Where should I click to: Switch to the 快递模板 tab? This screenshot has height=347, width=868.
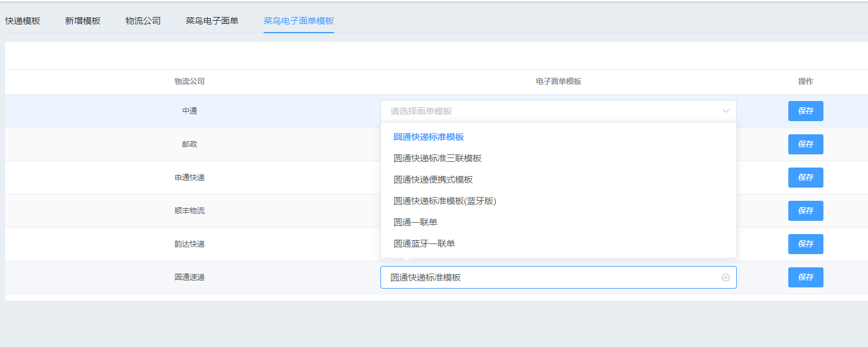[23, 21]
